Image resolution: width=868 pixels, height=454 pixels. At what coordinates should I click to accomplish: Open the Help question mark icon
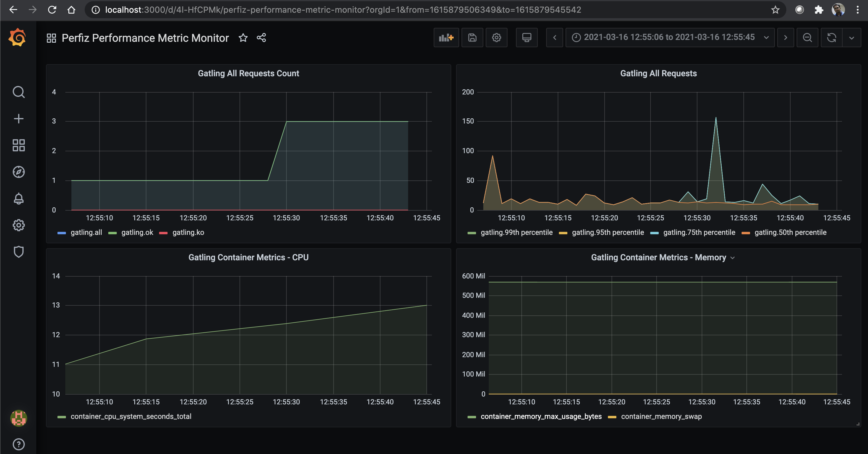tap(18, 444)
